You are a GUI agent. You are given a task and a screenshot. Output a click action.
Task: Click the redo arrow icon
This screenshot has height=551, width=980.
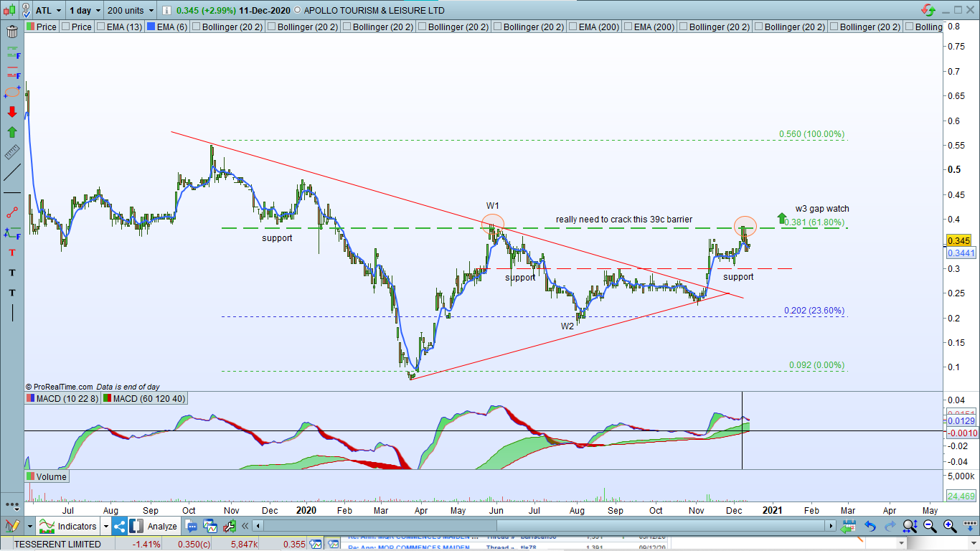[x=890, y=526]
